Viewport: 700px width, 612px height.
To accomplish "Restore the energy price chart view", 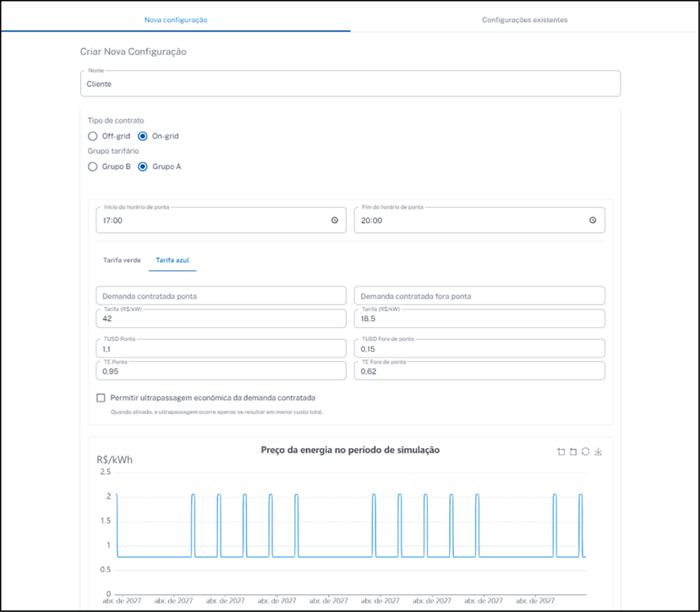I will (x=585, y=452).
